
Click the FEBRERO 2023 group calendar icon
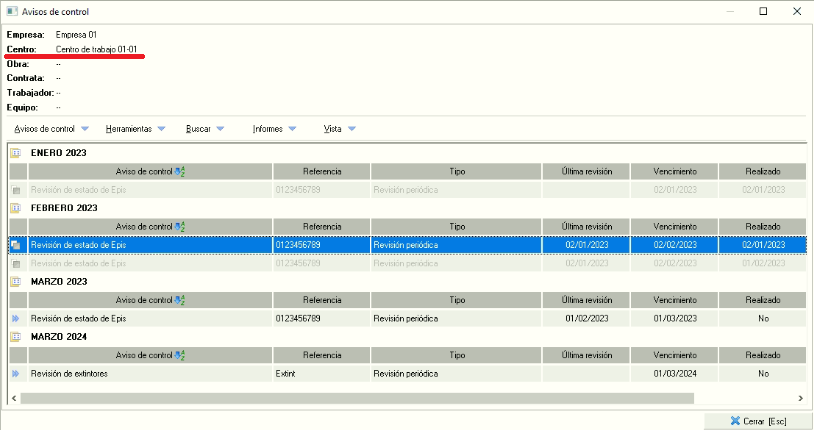(x=15, y=208)
